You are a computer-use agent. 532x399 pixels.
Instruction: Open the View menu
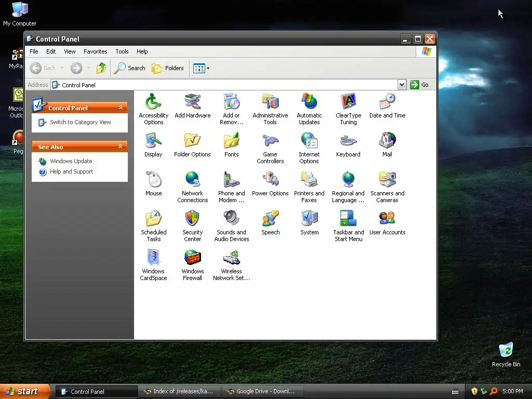pos(70,51)
